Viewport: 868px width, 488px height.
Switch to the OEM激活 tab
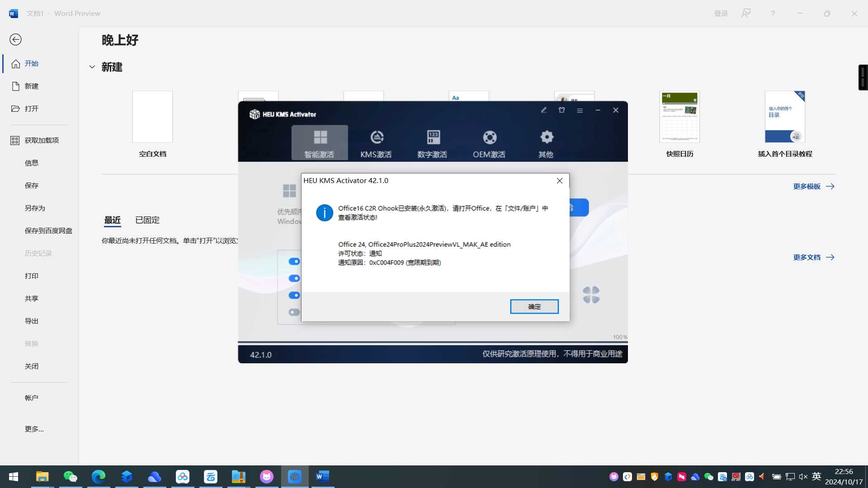[489, 143]
